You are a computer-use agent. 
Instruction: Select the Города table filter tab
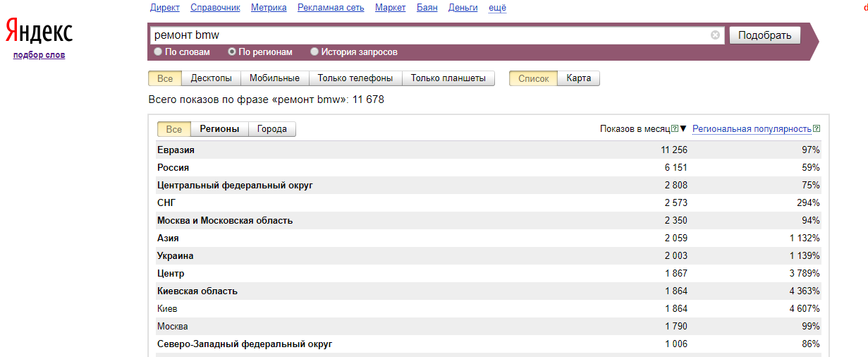pos(271,129)
